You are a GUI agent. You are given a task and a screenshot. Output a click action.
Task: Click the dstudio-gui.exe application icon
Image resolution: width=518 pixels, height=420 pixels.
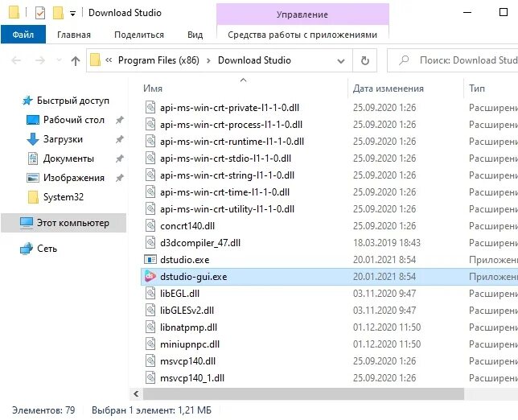click(150, 277)
